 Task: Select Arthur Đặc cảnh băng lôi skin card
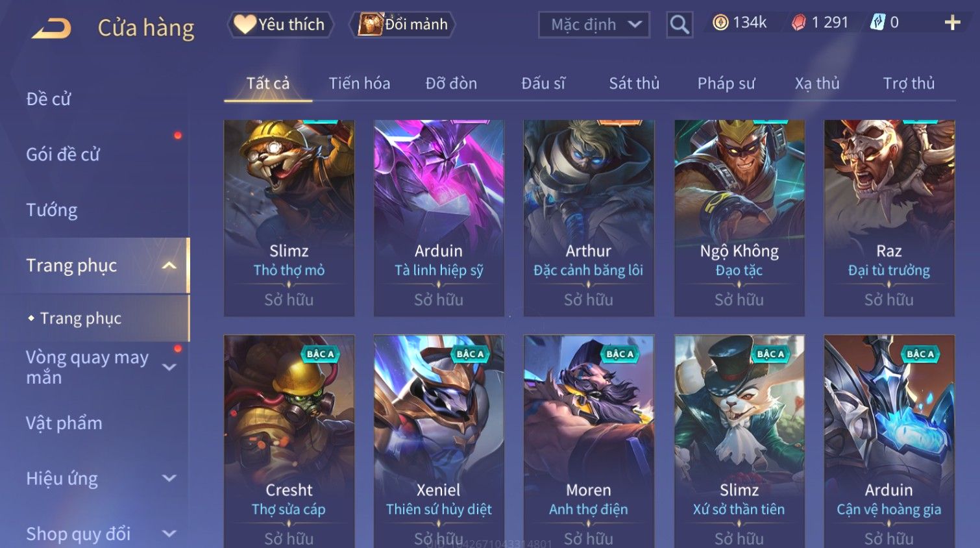tap(589, 218)
